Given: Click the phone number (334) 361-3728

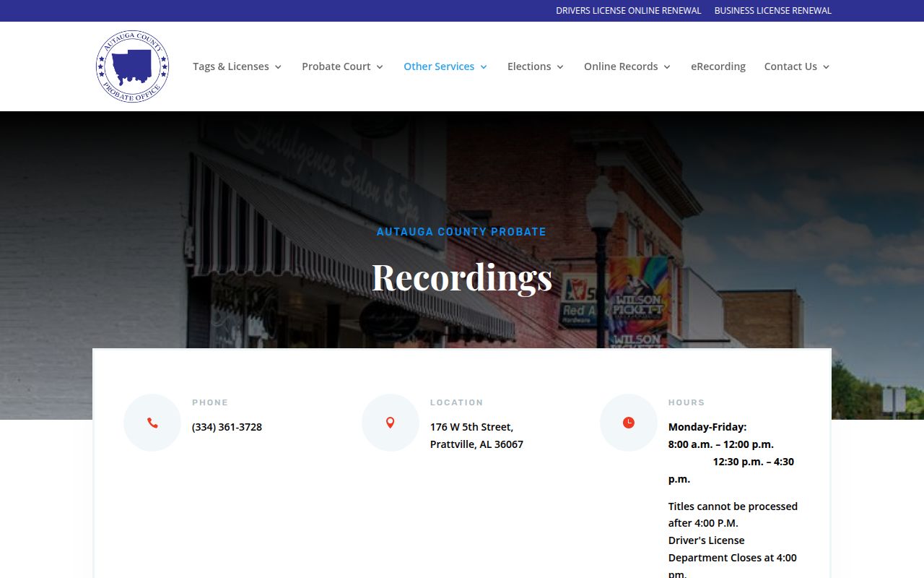Looking at the screenshot, I should point(227,427).
